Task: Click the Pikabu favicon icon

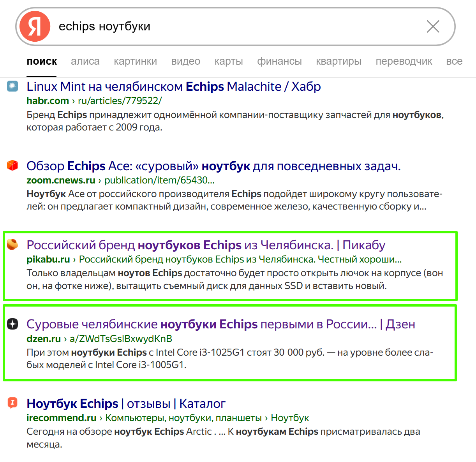Action: click(12, 245)
